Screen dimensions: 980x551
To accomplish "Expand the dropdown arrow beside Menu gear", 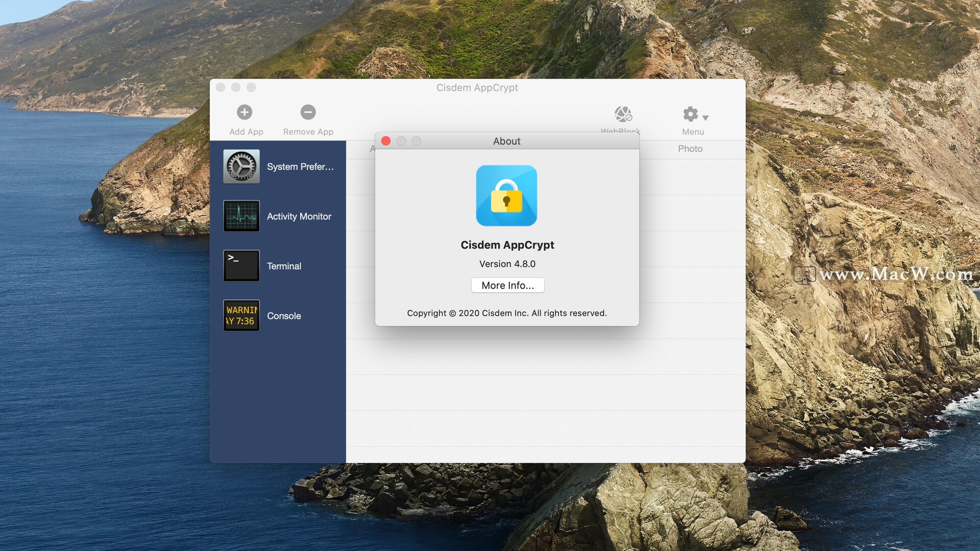I will click(705, 118).
